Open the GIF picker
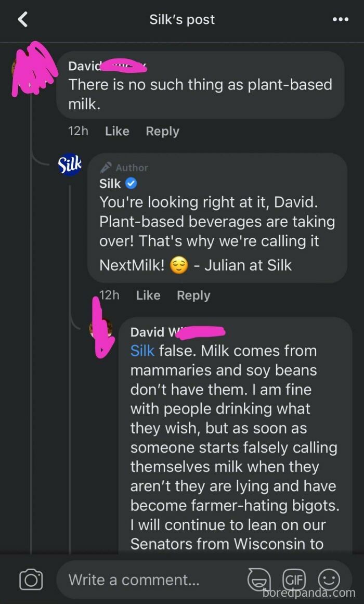Screen dimensions: 364x604 point(294,580)
